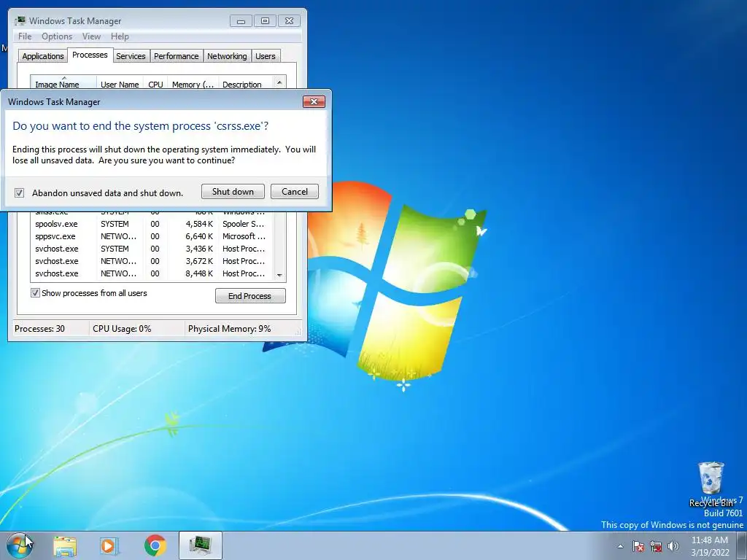Image resolution: width=747 pixels, height=560 pixels.
Task: Click the Microsoft ... description cell
Action: click(244, 236)
